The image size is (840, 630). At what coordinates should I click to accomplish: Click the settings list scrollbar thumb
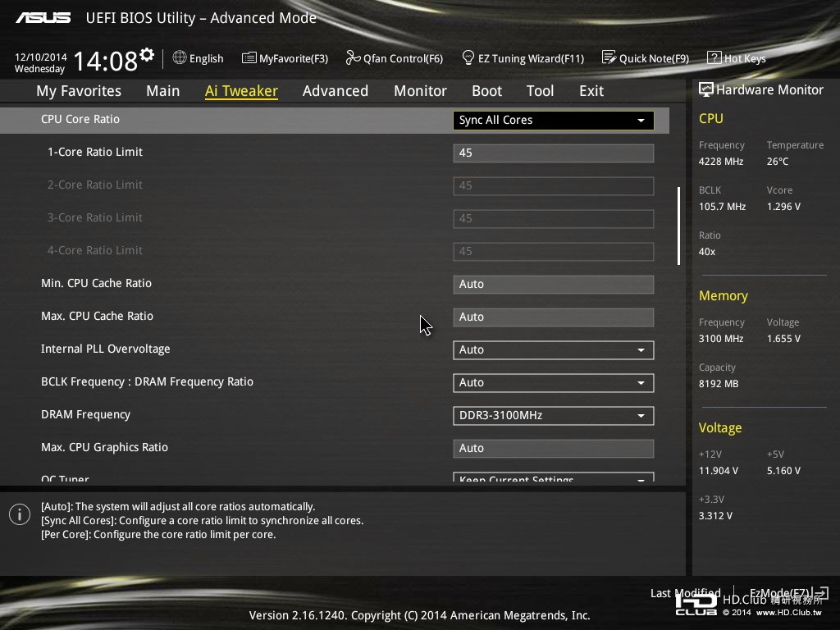coord(678,226)
